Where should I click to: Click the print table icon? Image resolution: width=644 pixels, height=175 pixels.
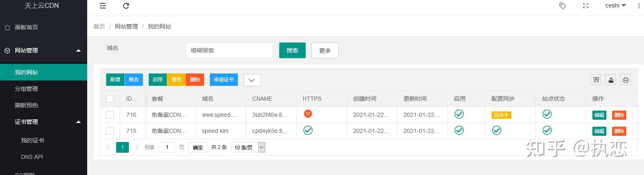click(x=625, y=80)
